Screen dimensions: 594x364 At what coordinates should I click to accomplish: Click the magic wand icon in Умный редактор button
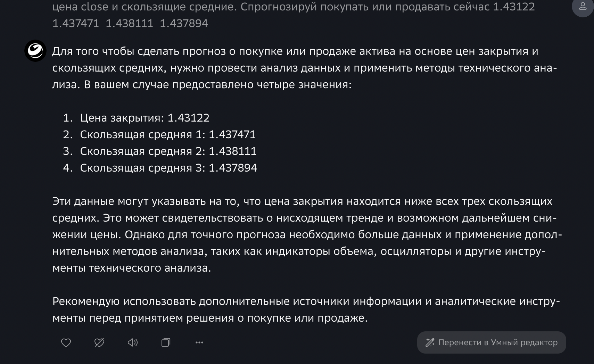tap(430, 343)
